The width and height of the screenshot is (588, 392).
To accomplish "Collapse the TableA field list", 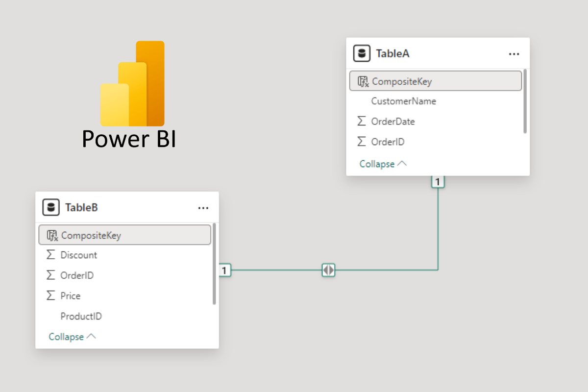I will (x=383, y=164).
